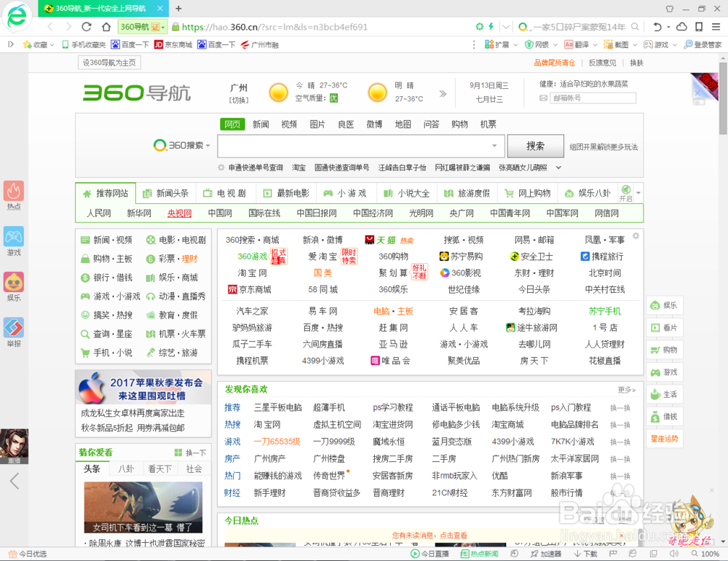728x561 pixels.
Task: Open 下载 downloads in status bar
Action: click(x=585, y=554)
